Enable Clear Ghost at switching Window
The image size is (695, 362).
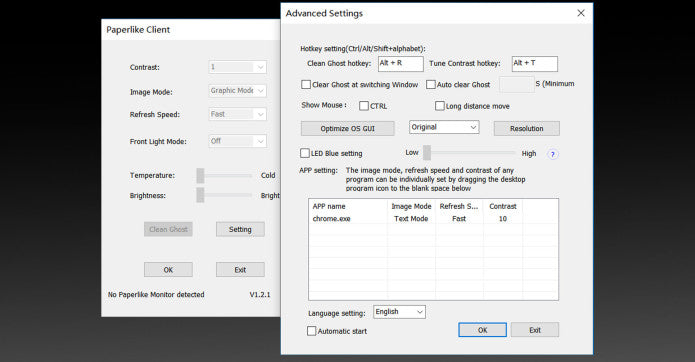(306, 85)
